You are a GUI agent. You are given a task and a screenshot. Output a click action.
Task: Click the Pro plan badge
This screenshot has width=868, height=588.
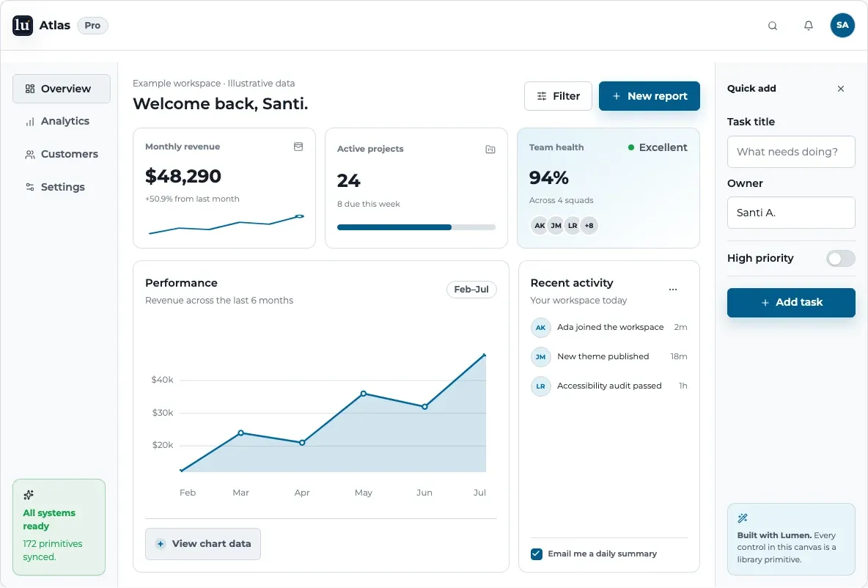92,26
